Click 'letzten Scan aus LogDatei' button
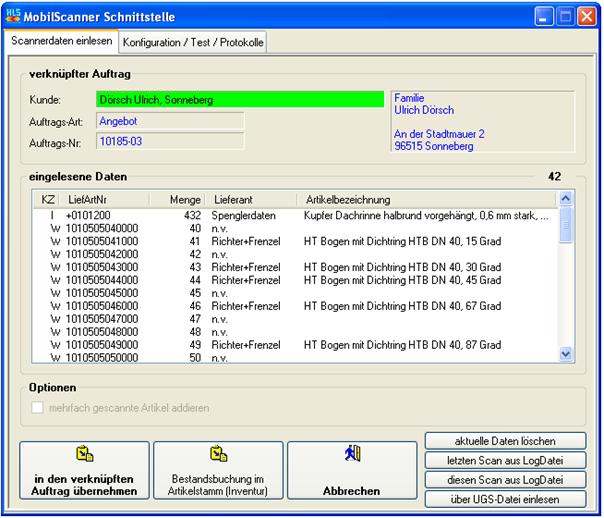 503,460
